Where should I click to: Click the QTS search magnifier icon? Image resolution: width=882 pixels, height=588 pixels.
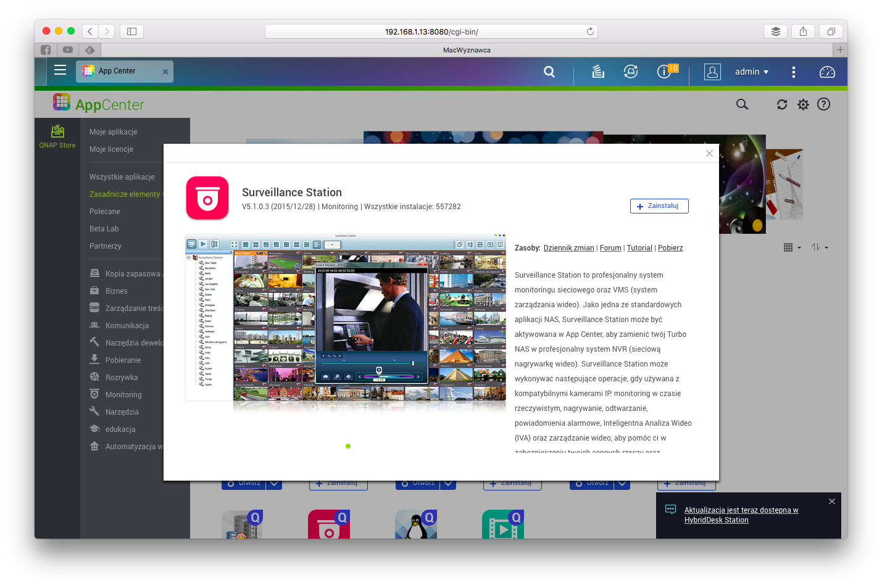tap(549, 72)
